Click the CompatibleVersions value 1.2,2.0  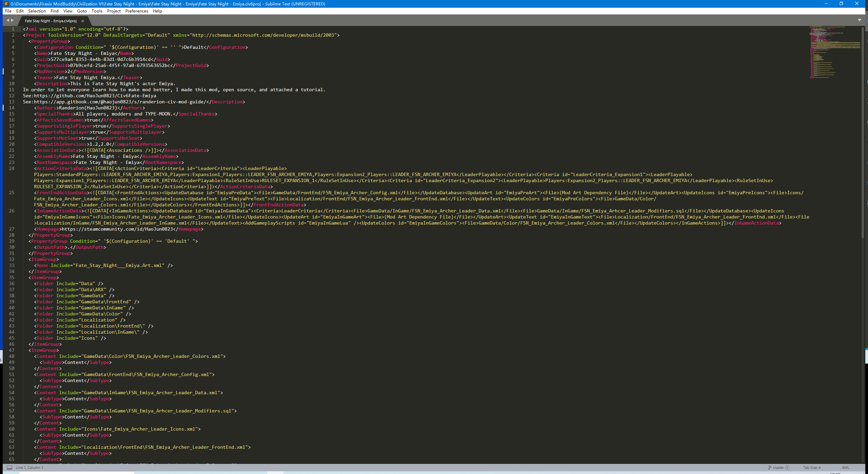[99, 144]
